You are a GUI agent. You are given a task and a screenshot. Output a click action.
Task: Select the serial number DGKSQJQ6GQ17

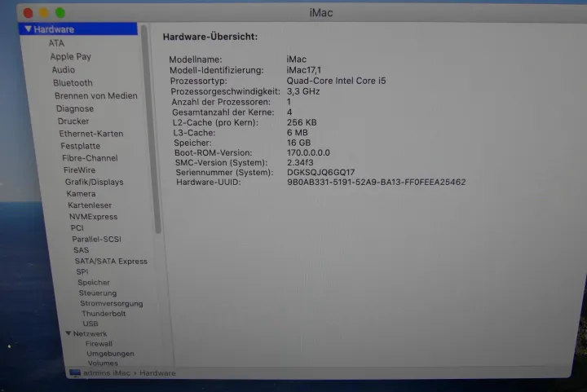click(321, 173)
